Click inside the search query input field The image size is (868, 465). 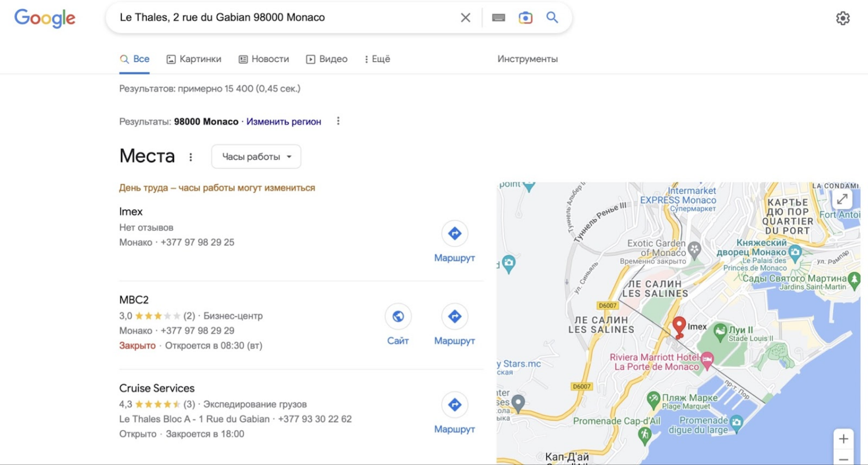[x=278, y=17]
